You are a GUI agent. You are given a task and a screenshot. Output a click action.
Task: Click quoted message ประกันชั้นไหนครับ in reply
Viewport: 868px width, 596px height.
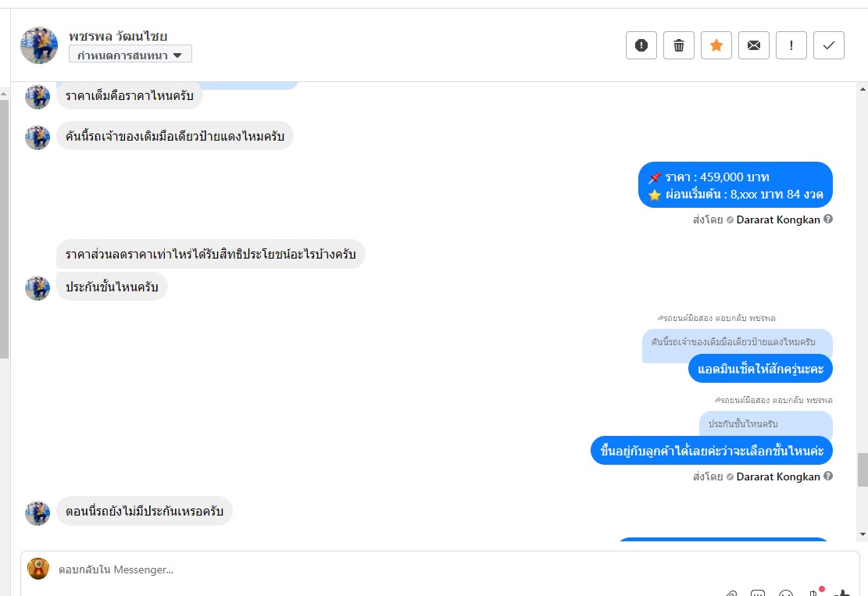click(x=744, y=423)
